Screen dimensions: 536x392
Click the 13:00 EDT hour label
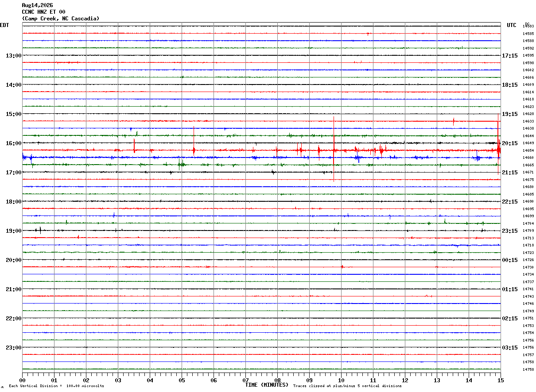tap(13, 56)
